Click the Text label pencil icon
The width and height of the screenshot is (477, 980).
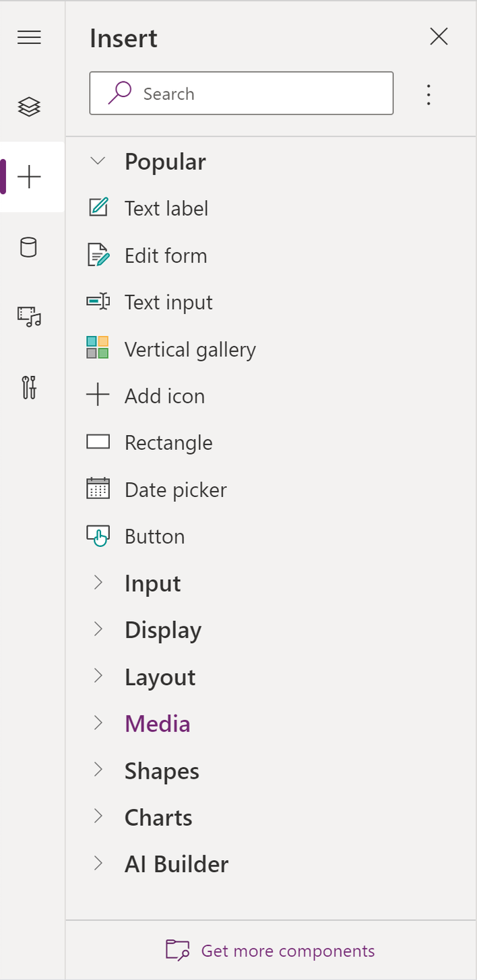click(x=98, y=207)
